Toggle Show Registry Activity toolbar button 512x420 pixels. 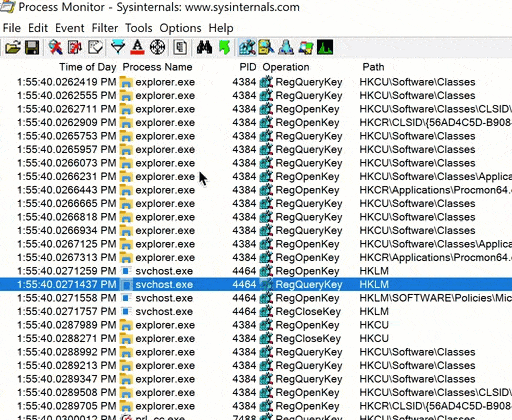click(x=247, y=47)
